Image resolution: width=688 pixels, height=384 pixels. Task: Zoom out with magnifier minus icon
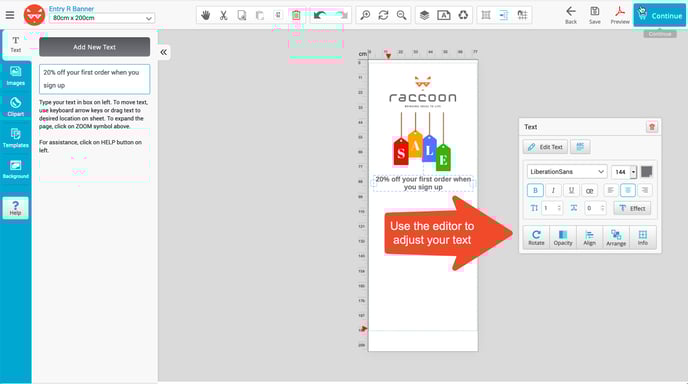click(401, 15)
